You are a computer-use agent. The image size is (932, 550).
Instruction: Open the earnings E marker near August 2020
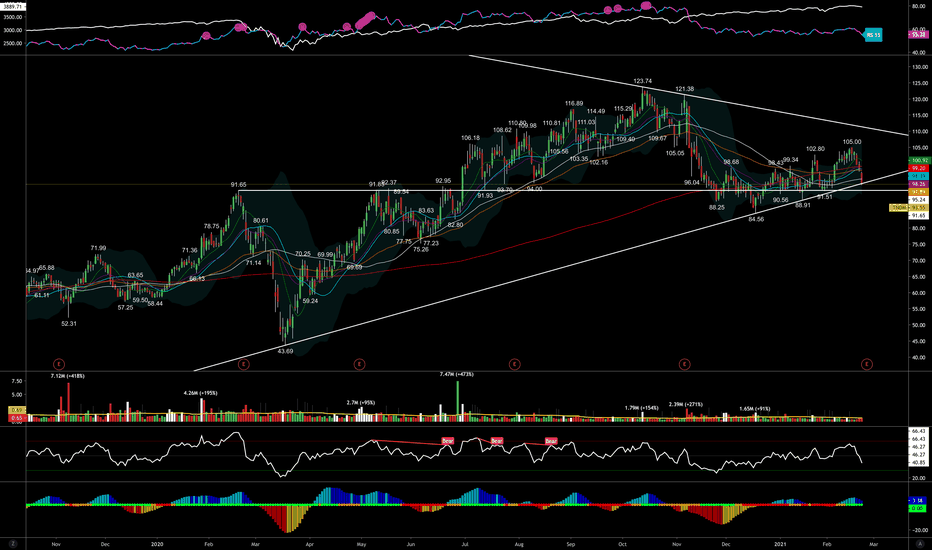[515, 364]
